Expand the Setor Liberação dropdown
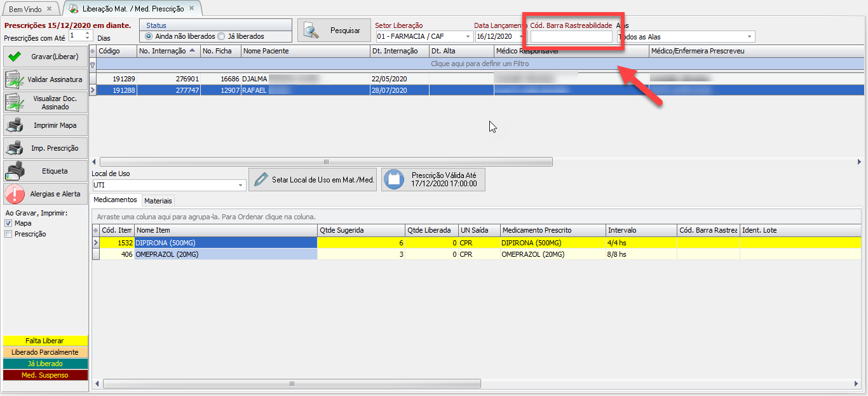 click(x=468, y=36)
